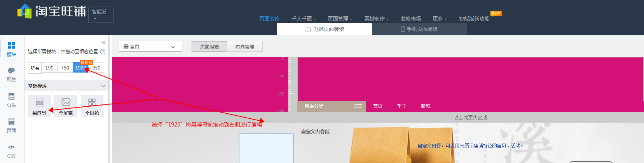Open the 智能版 version dropdown

tap(101, 15)
